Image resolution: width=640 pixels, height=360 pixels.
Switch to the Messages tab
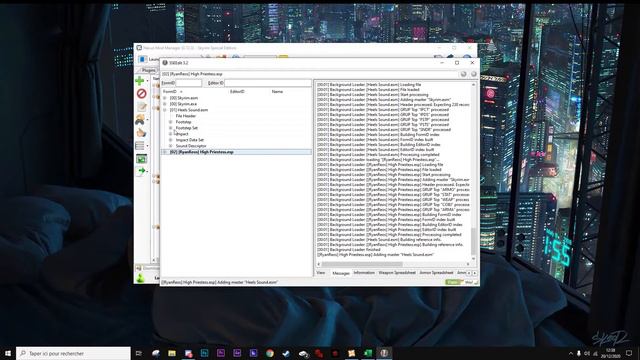[x=341, y=273]
